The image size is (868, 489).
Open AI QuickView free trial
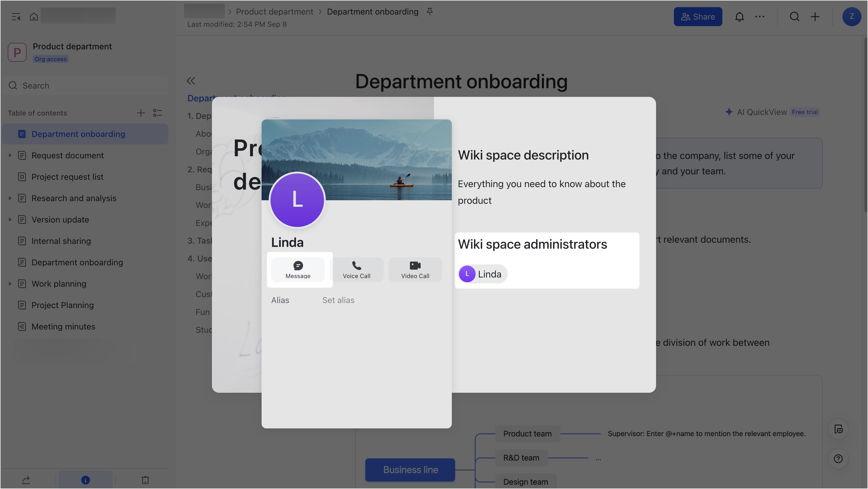point(772,112)
